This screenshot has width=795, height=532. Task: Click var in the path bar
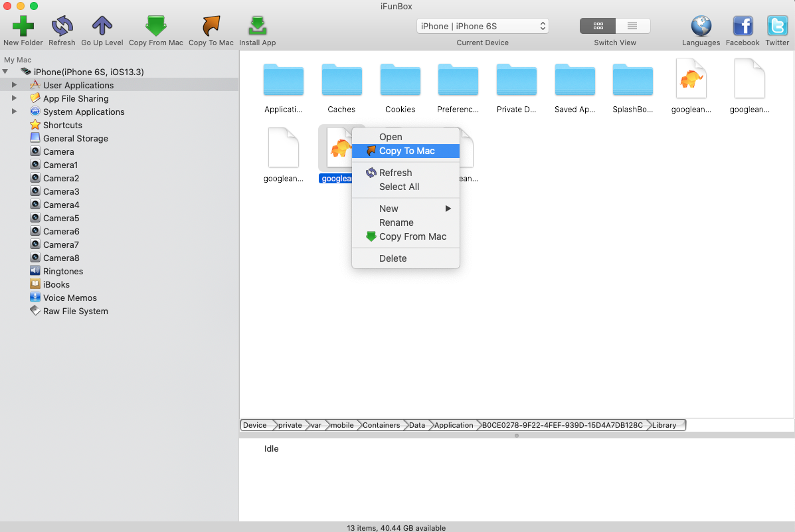pyautogui.click(x=316, y=425)
